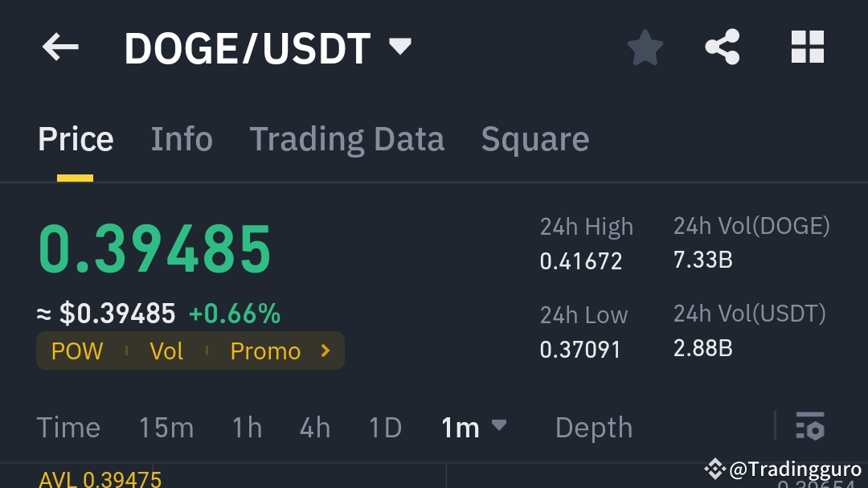
Task: Toggle the Promo label
Action: tap(265, 351)
